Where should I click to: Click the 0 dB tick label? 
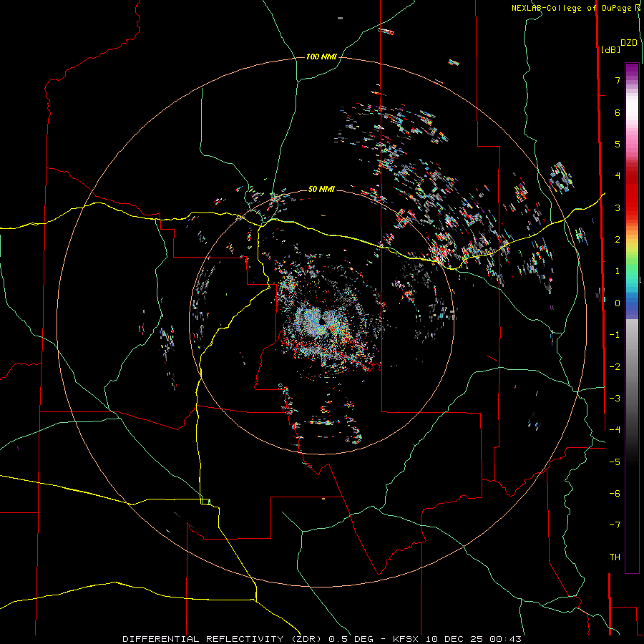point(618,303)
